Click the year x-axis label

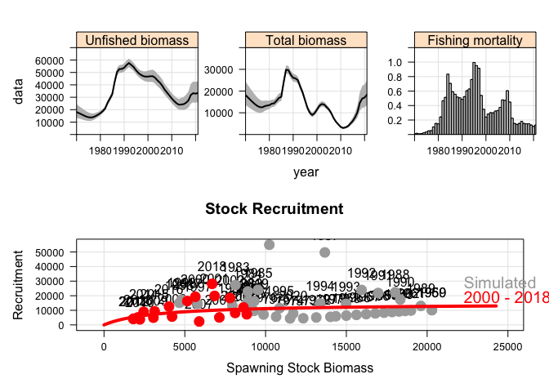[x=306, y=172]
